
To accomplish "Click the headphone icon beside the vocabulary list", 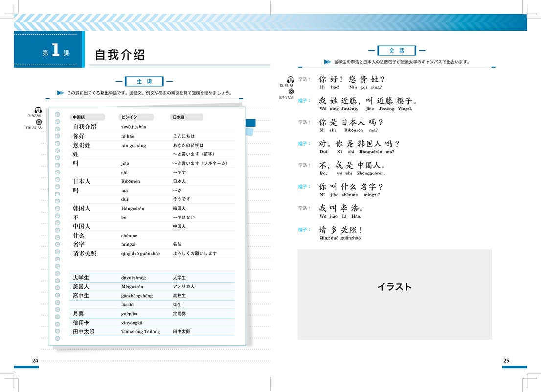I will click(x=38, y=110).
